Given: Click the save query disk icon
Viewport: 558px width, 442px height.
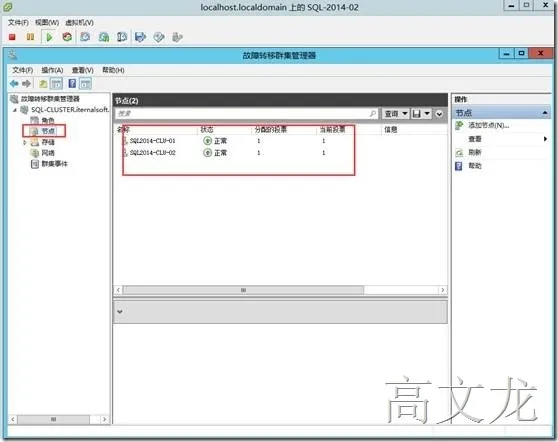Looking at the screenshot, I should (x=416, y=114).
